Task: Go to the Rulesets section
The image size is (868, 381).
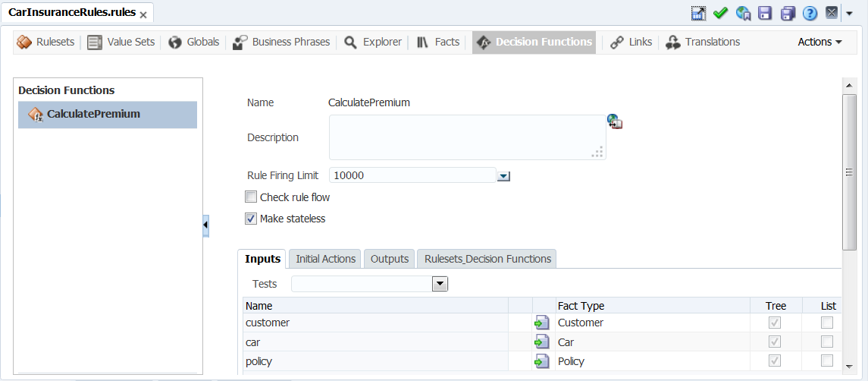Action: point(46,43)
